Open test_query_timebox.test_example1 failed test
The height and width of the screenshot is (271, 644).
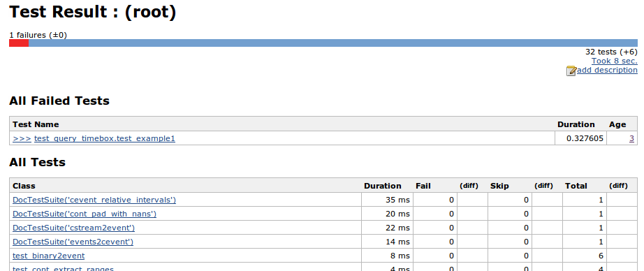[x=105, y=139]
